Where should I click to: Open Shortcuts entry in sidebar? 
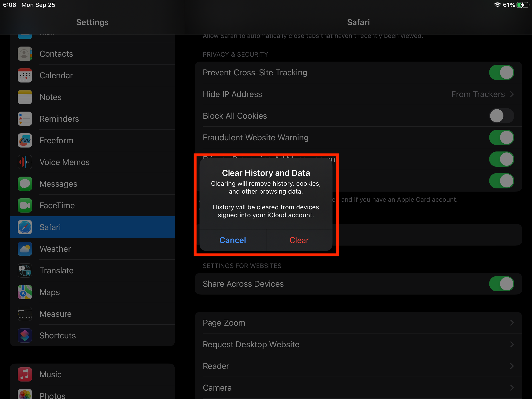click(92, 335)
